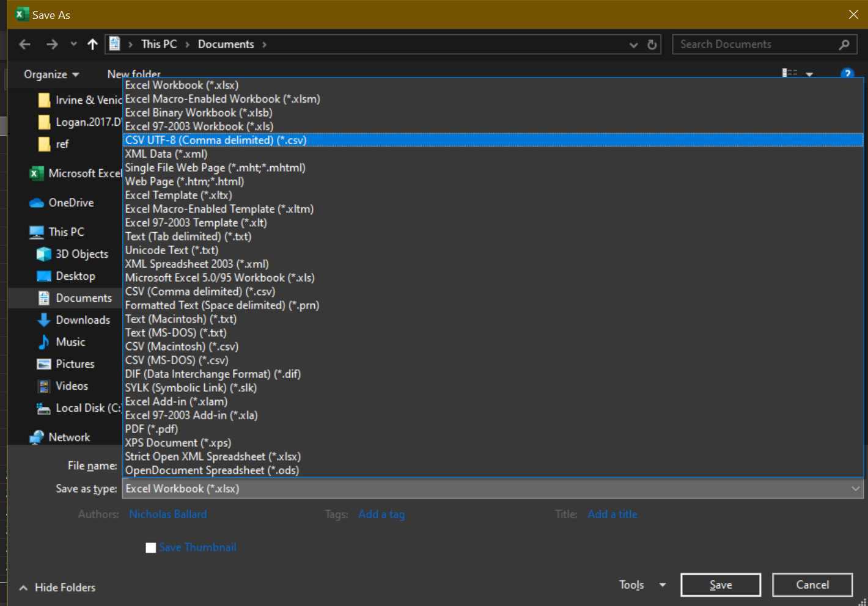Screen dimensions: 868x606
Task: Choose PDF (*.pdf) file type
Action: 493,429
